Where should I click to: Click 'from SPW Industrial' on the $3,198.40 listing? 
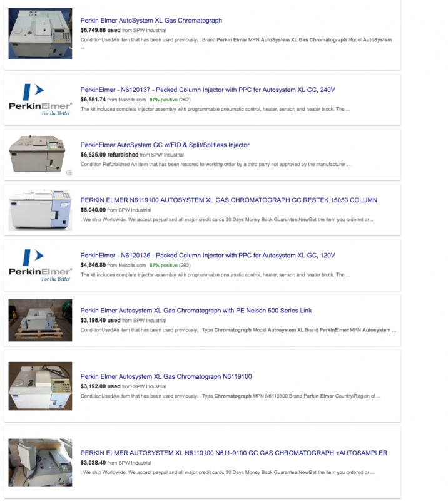coord(144,321)
